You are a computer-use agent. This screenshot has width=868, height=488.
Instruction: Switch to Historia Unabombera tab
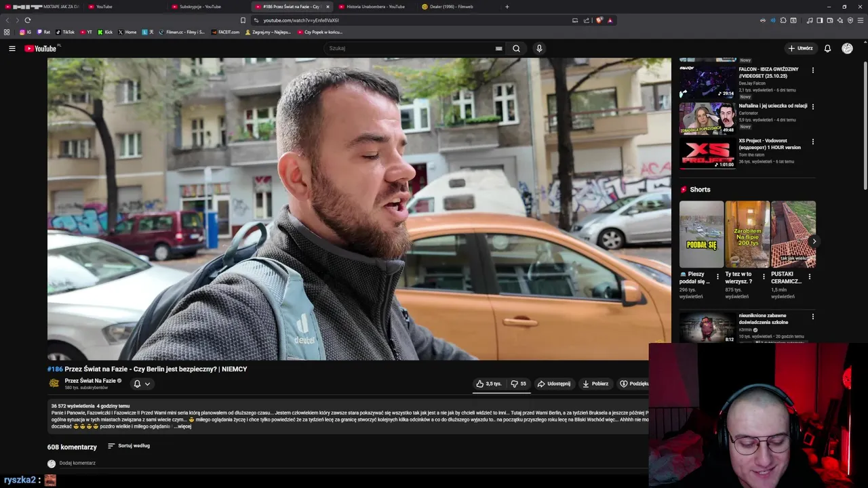tap(375, 7)
